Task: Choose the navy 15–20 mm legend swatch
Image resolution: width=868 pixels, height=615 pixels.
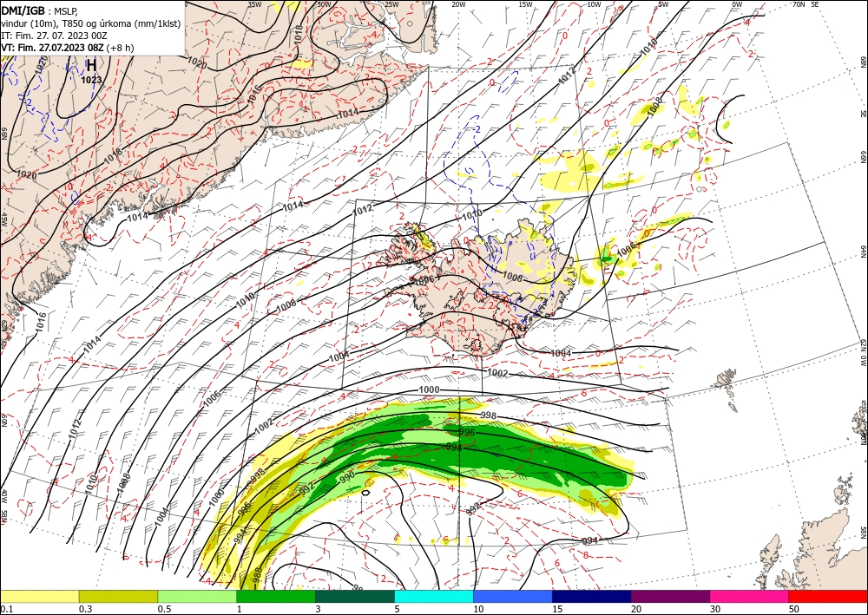Action: [592, 596]
